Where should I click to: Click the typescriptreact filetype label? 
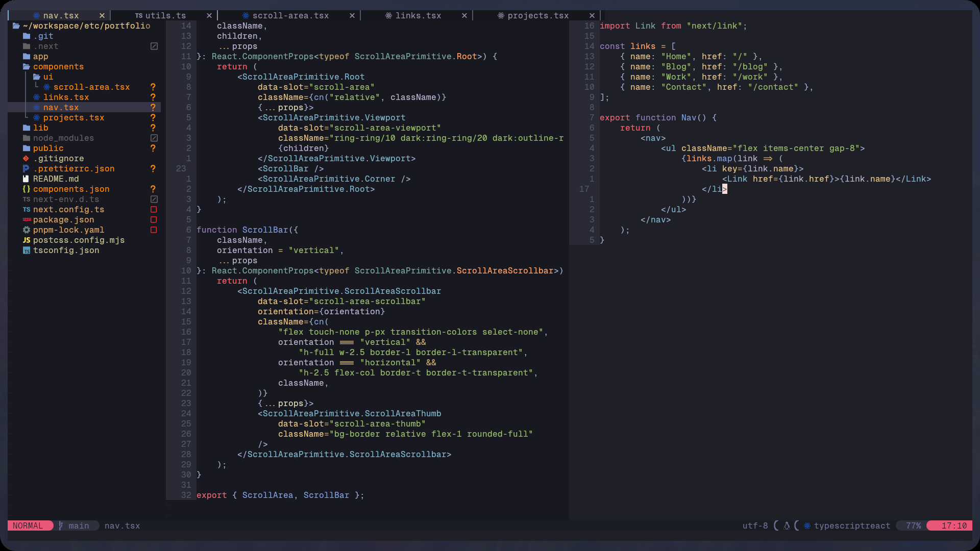852,526
